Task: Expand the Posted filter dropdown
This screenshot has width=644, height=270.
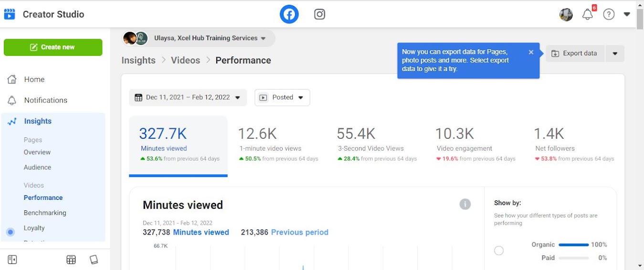Action: coord(282,97)
